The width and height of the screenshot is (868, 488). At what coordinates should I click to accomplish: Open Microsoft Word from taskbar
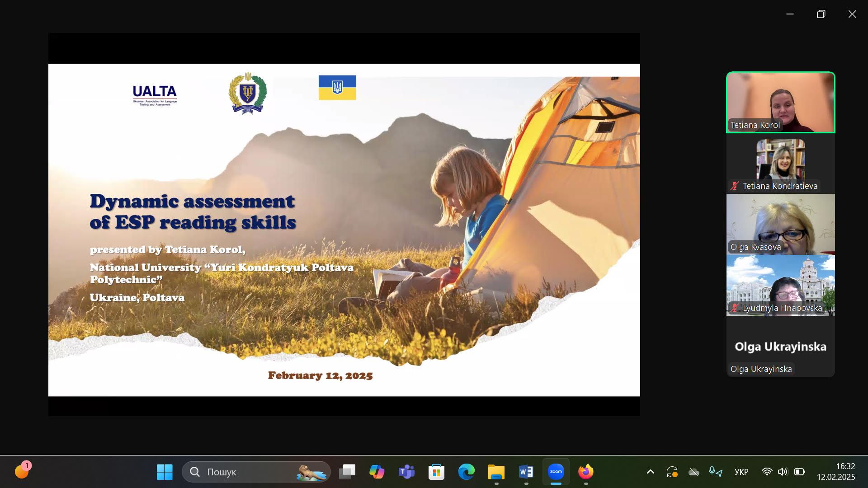[526, 472]
